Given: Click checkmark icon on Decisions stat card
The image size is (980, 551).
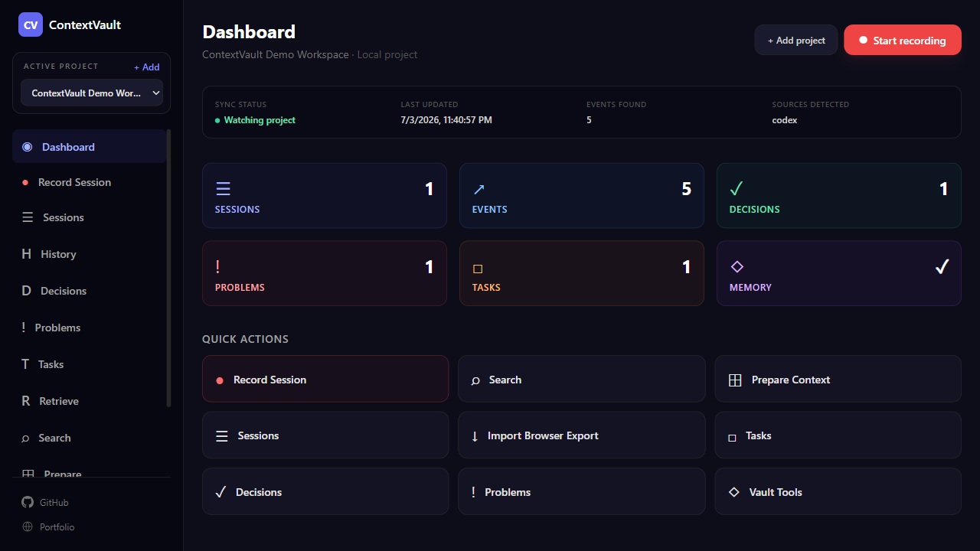Looking at the screenshot, I should tap(737, 188).
